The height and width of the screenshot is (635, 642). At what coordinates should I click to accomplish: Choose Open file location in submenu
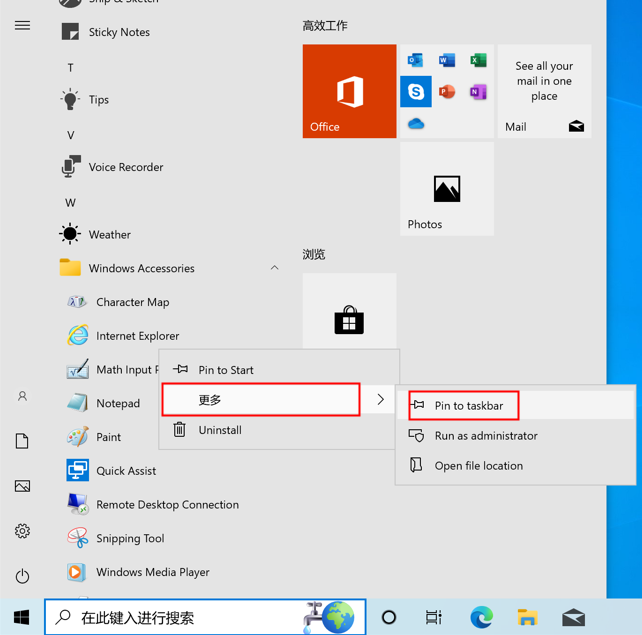478,466
